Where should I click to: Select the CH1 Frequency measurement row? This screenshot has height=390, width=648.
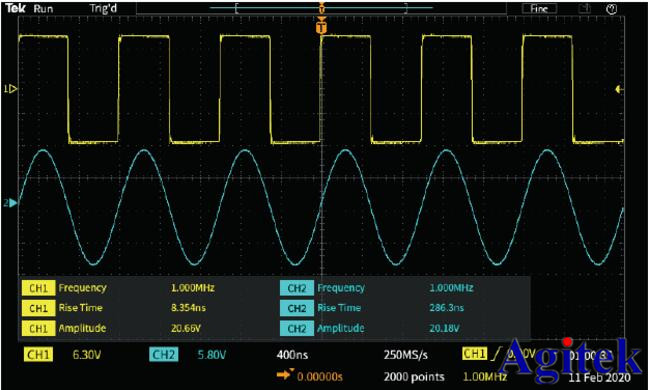click(x=119, y=288)
